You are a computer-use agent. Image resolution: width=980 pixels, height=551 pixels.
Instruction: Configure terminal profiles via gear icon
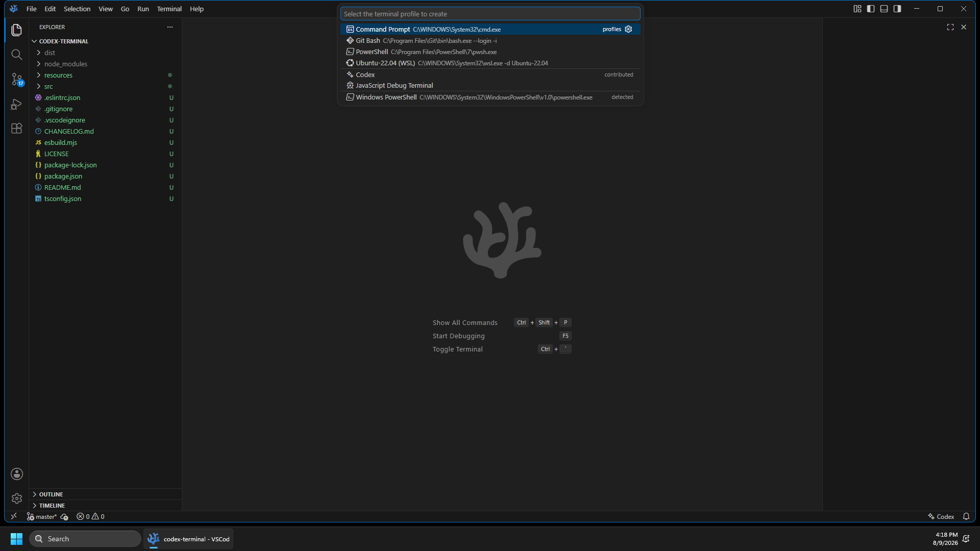(628, 29)
